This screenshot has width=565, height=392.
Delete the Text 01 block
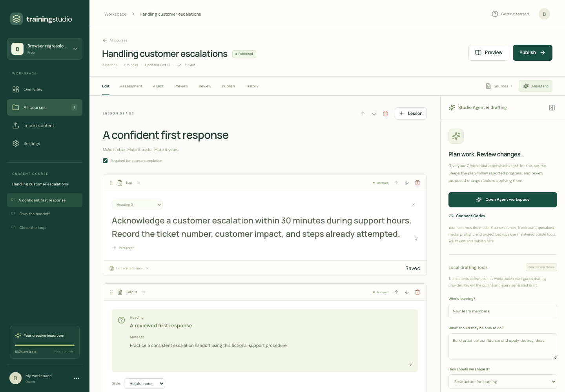coord(417,183)
